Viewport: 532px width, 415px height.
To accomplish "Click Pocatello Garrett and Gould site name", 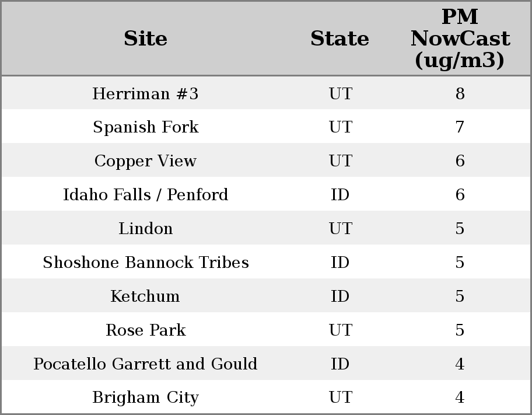I will pos(145,364).
